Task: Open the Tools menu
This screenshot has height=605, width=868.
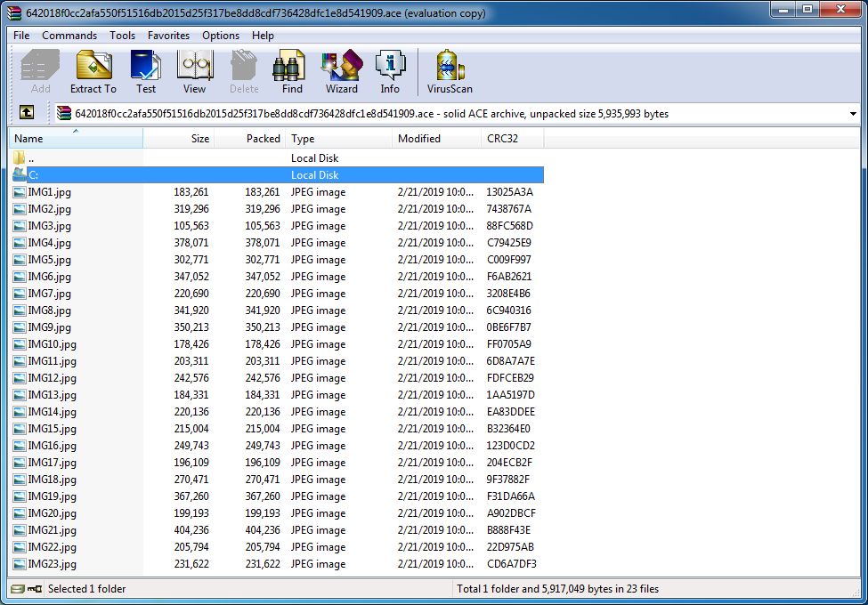Action: (122, 36)
